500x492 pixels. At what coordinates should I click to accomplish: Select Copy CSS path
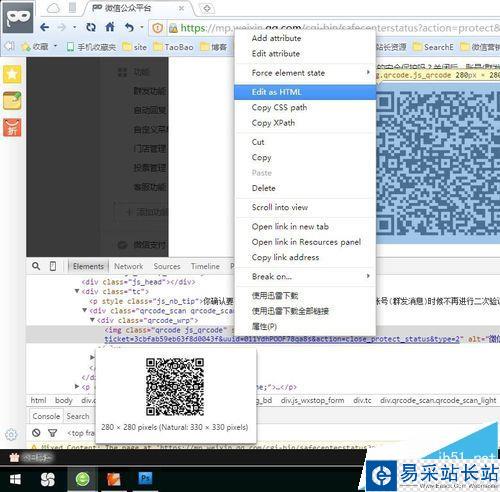point(305,108)
